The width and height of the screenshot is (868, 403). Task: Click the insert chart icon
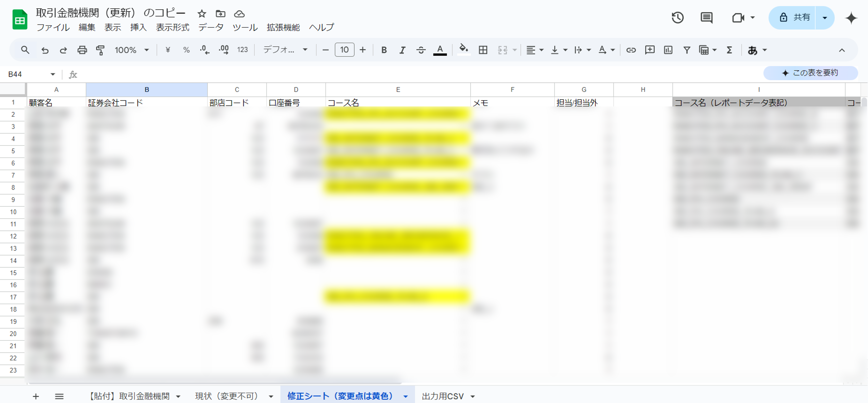click(x=668, y=50)
